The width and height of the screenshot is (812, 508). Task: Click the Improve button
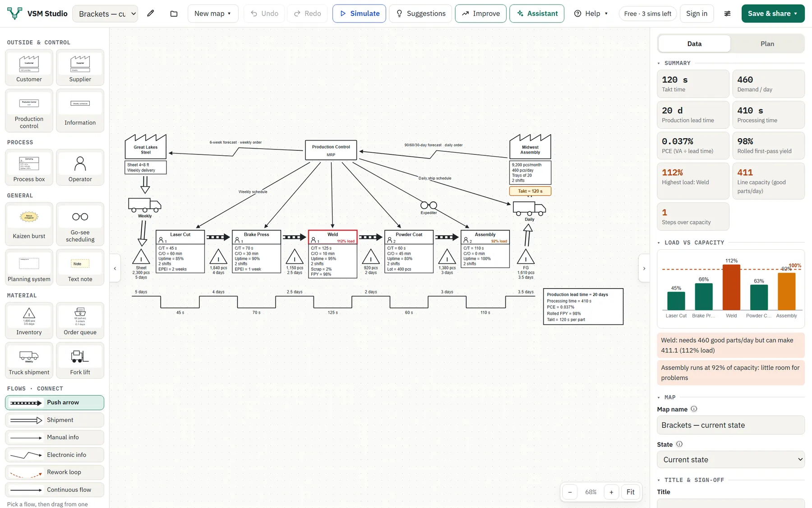480,14
